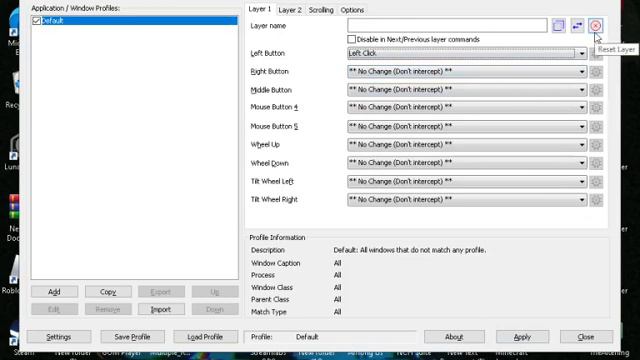Image resolution: width=640 pixels, height=360 pixels.
Task: Open Settings from the bottom bar
Action: pos(59,337)
